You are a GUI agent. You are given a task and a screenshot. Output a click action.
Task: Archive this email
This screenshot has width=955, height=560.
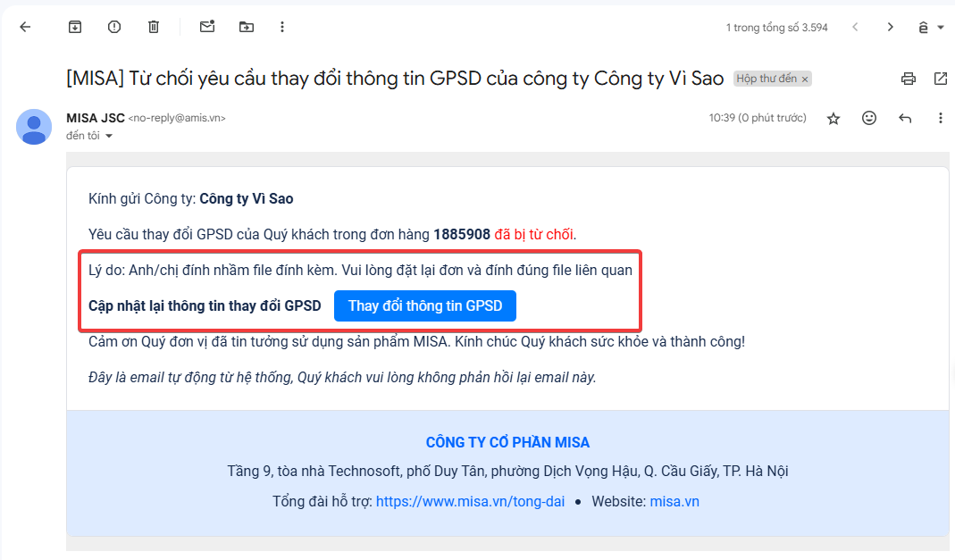[x=75, y=27]
